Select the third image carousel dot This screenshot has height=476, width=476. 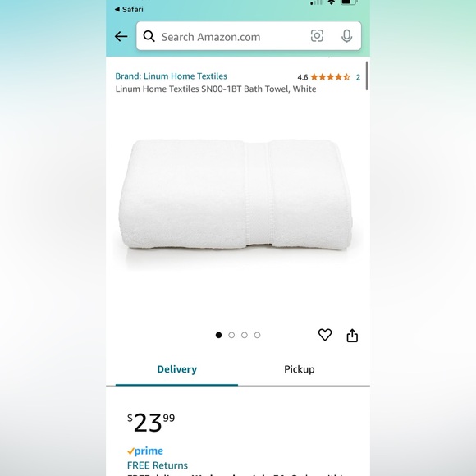point(245,335)
